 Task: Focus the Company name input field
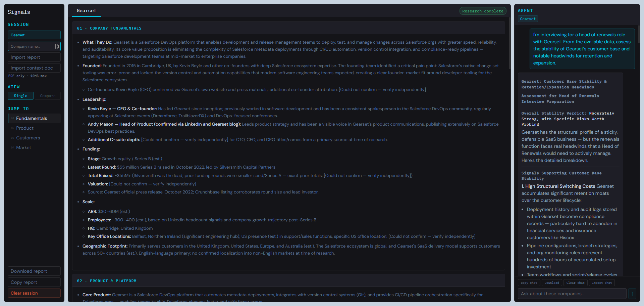pos(34,46)
